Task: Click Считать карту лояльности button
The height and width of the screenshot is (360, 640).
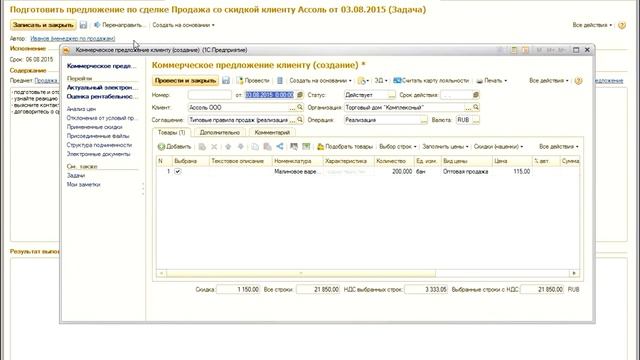Action: 431,80
